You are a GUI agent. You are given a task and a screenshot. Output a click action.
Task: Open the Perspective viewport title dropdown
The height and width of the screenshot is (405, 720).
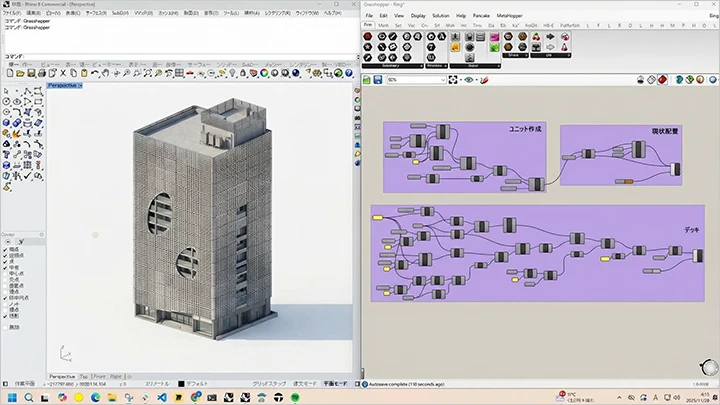80,85
